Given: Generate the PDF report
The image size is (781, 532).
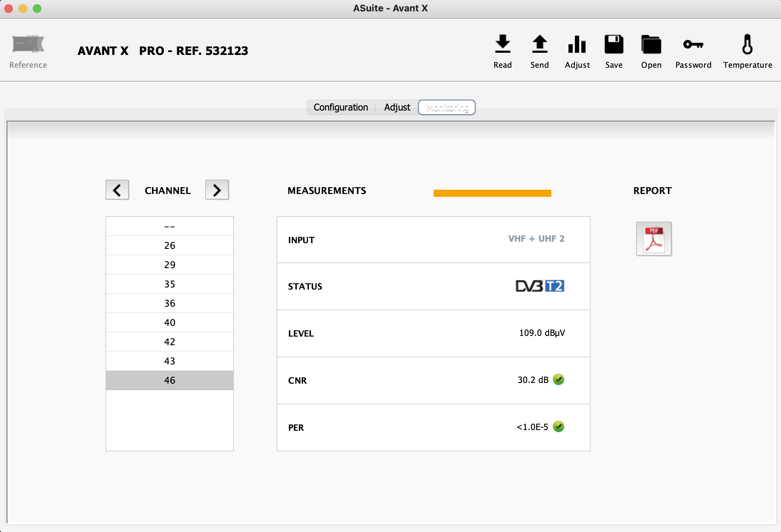Looking at the screenshot, I should (x=654, y=239).
